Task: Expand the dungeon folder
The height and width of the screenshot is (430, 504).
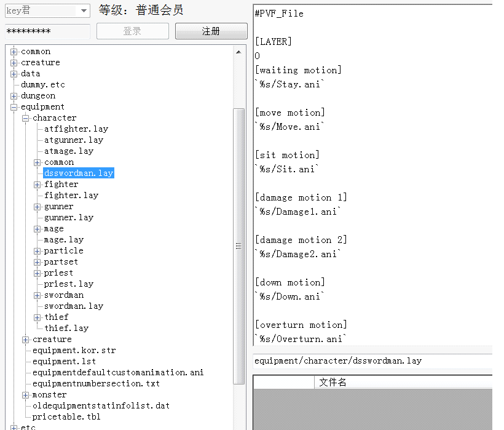Action: (14, 96)
